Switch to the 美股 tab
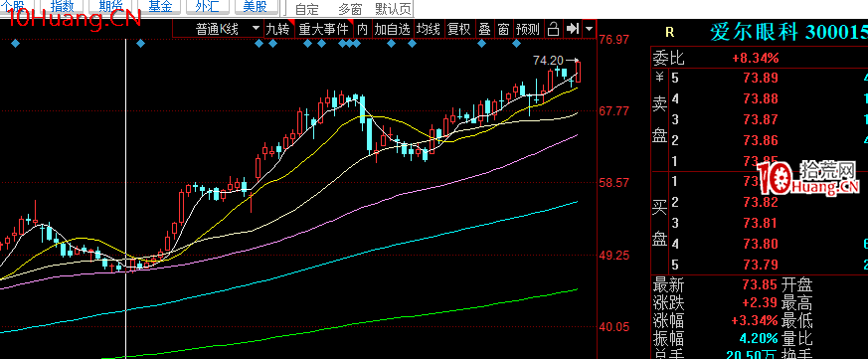The width and height of the screenshot is (868, 359). (x=256, y=7)
